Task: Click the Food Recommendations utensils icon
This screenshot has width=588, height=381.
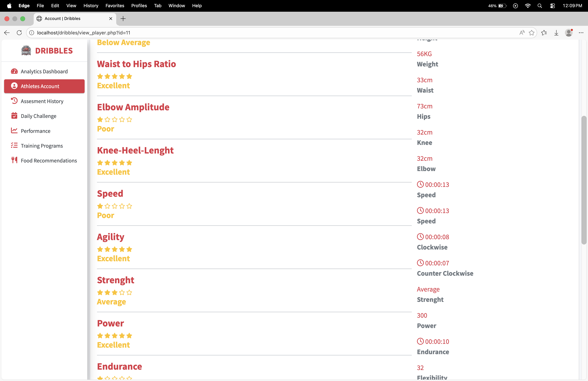Action: 14,160
